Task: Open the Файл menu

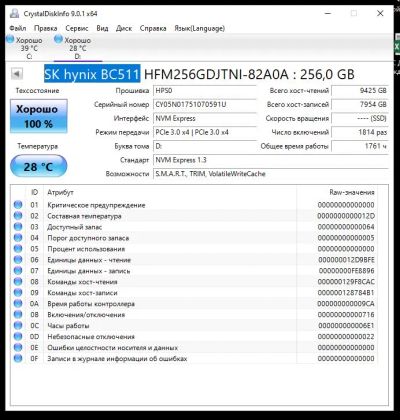Action: pos(18,28)
